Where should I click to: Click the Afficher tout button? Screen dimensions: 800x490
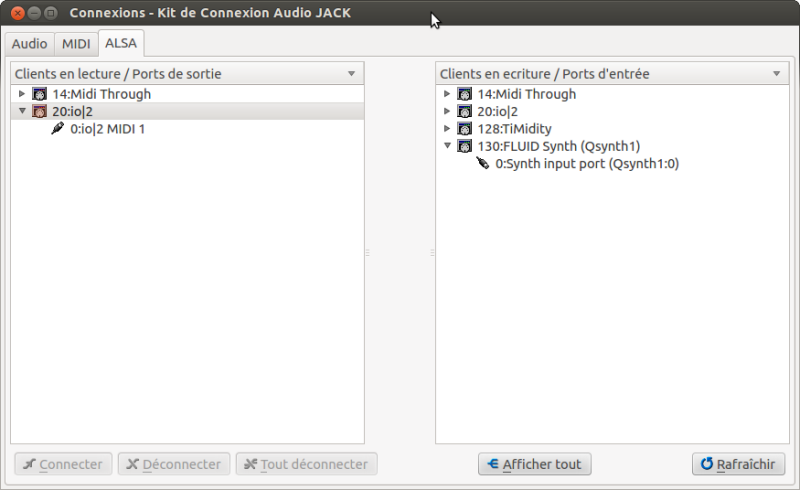click(x=535, y=464)
